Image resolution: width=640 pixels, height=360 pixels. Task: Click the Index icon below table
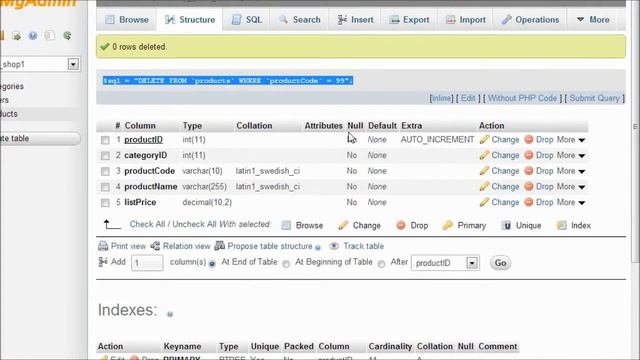562,225
